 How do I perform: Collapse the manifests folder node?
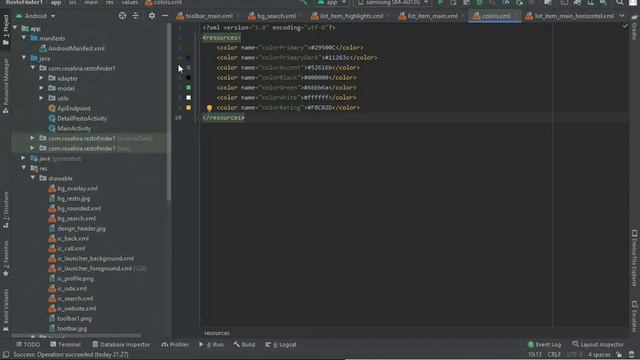24,38
